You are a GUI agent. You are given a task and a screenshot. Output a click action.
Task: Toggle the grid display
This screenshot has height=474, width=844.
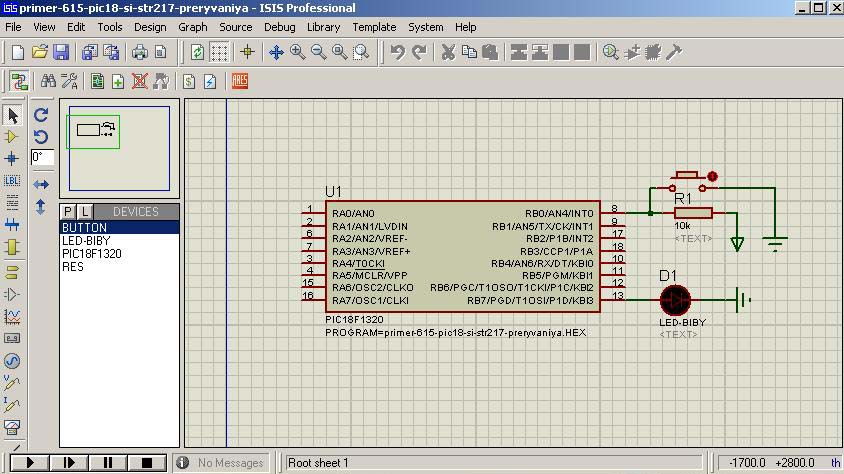click(x=219, y=52)
